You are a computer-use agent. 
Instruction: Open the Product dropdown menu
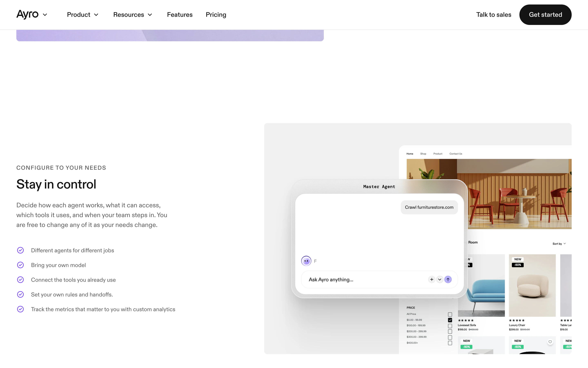click(83, 15)
